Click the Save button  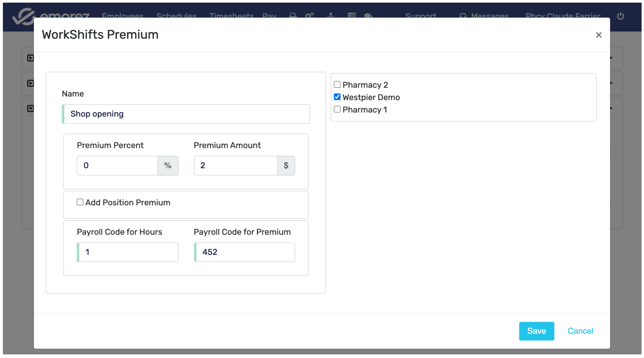tap(536, 331)
